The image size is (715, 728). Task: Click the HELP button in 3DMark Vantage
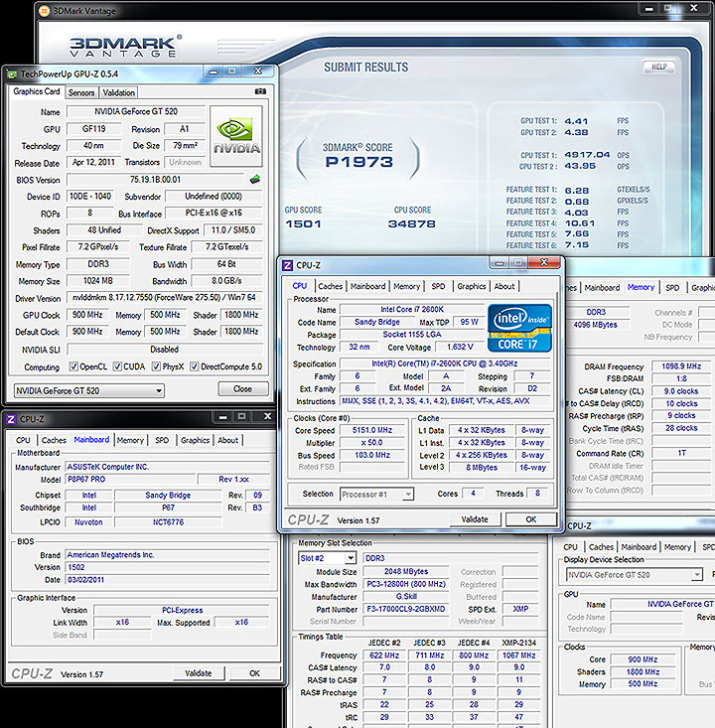click(x=658, y=67)
